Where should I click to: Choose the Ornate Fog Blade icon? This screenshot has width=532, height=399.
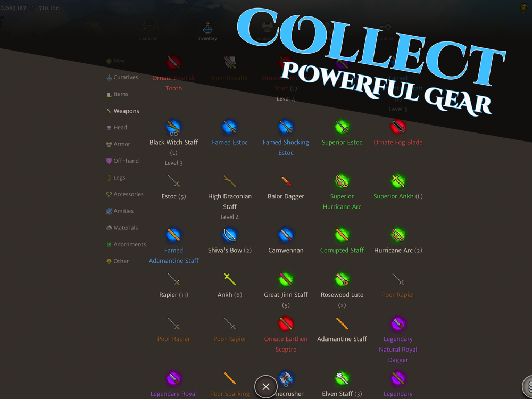pos(398,127)
